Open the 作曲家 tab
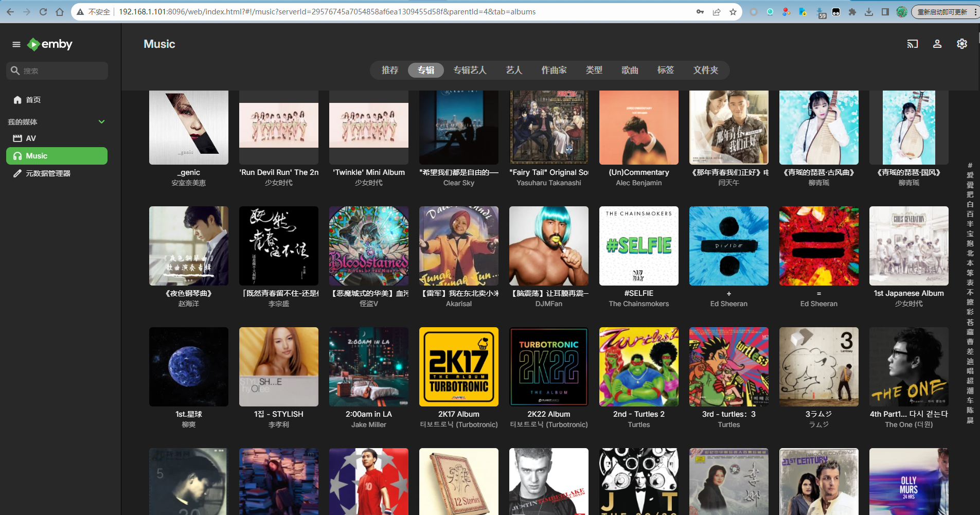 click(554, 70)
